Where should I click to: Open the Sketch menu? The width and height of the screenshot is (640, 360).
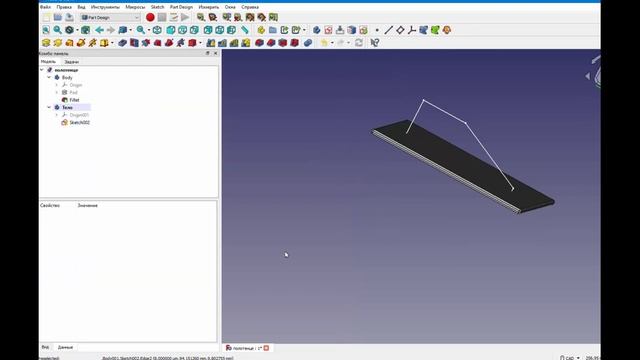pyautogui.click(x=157, y=7)
